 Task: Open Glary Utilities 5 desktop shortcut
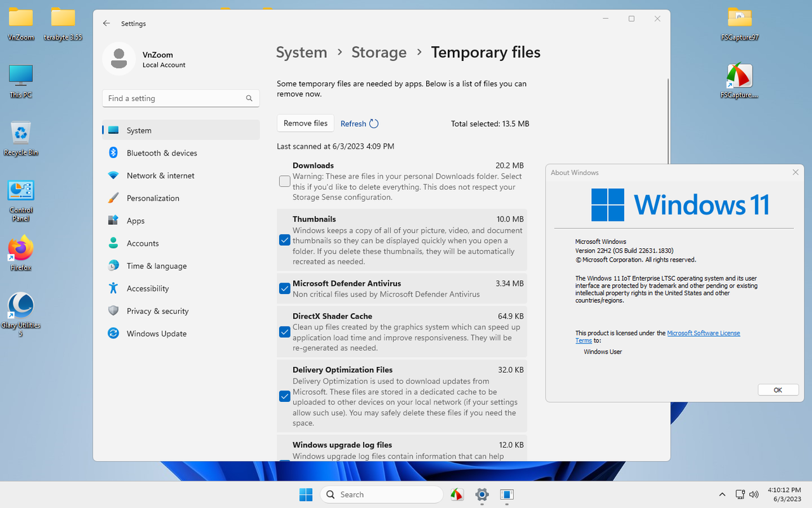pos(21,314)
